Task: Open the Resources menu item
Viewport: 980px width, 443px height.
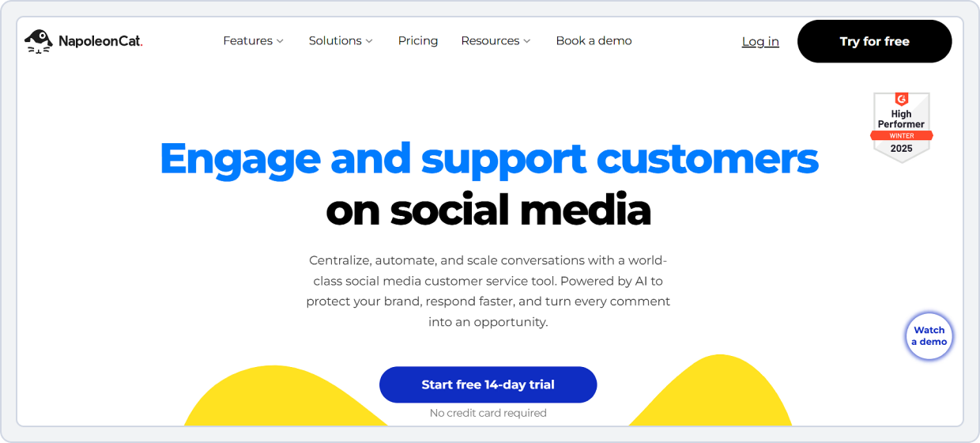Action: (x=490, y=41)
